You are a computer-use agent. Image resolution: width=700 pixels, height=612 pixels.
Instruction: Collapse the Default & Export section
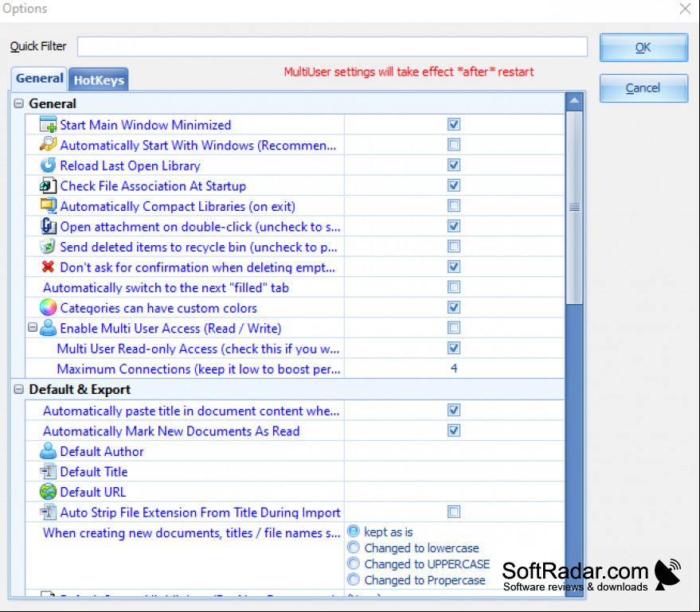(x=18, y=389)
